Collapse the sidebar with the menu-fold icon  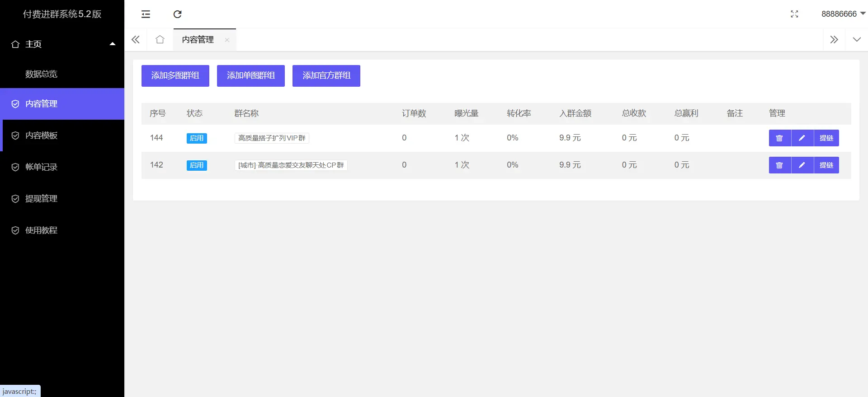click(x=146, y=14)
